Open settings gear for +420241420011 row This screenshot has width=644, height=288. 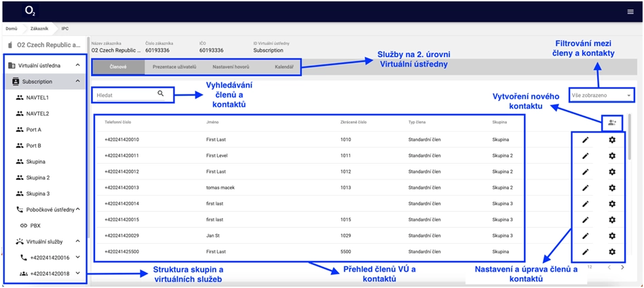click(x=611, y=156)
